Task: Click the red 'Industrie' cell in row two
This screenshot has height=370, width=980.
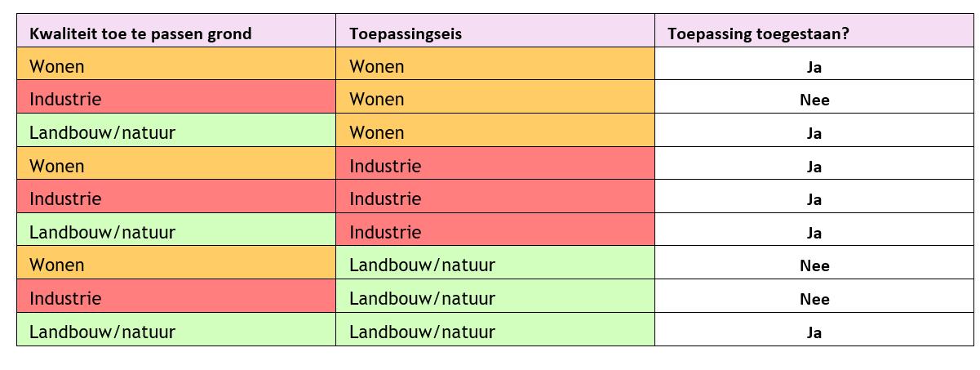Action: 65,100
